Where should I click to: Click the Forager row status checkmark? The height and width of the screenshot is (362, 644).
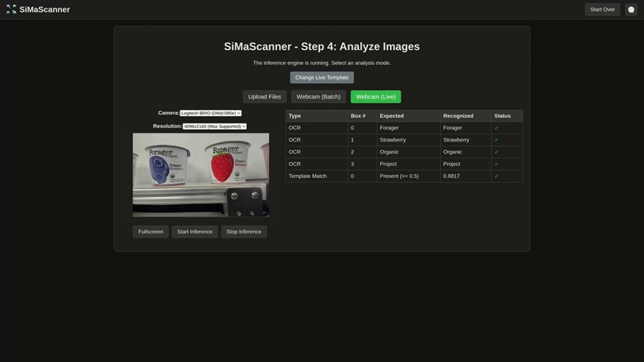(x=496, y=128)
